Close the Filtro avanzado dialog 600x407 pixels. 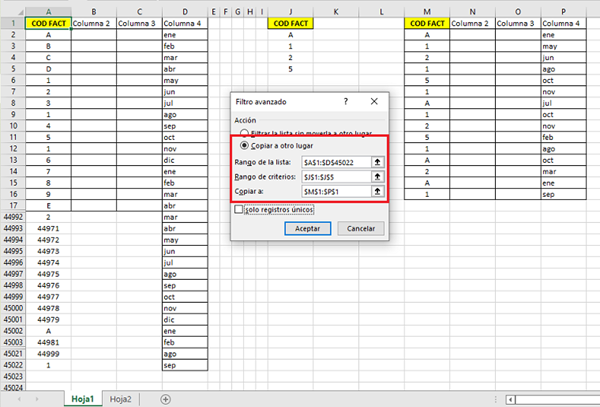[374, 101]
